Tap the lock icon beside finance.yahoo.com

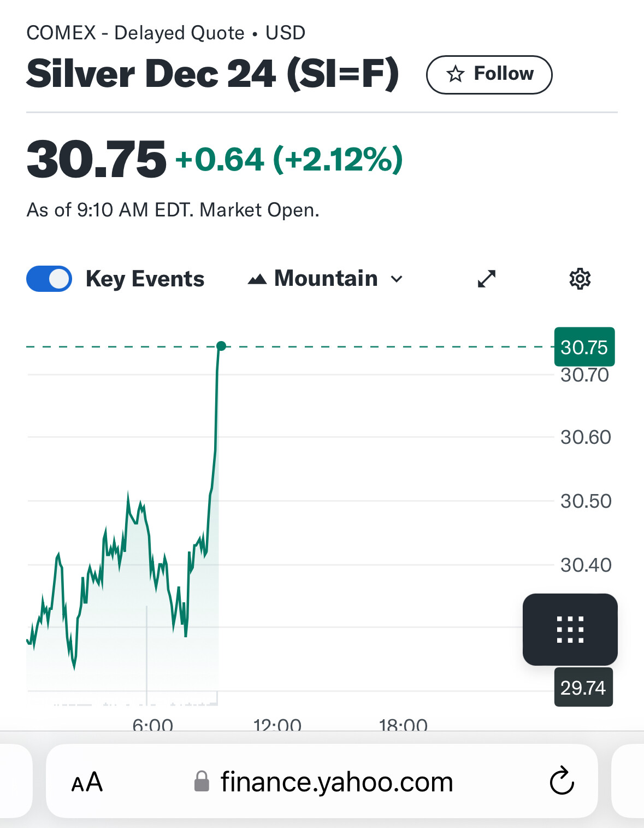(x=202, y=781)
